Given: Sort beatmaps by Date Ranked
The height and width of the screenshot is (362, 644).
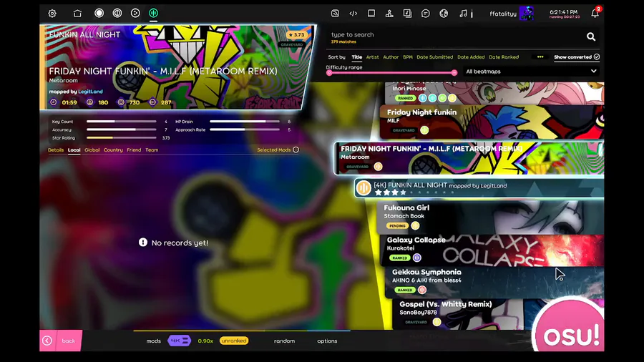Looking at the screenshot, I should pyautogui.click(x=504, y=57).
